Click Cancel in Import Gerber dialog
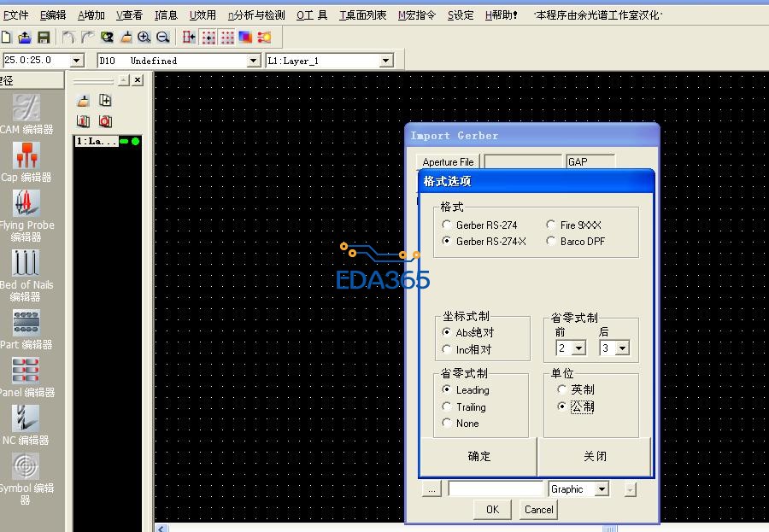 (538, 510)
